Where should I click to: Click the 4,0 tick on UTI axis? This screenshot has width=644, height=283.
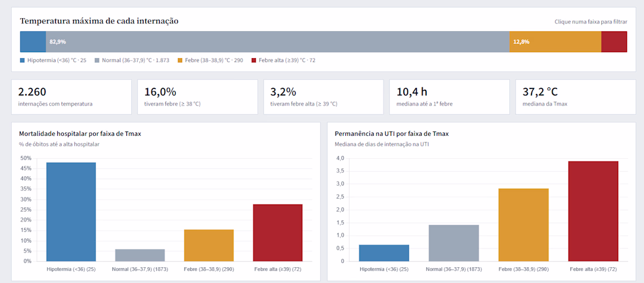tap(340, 158)
